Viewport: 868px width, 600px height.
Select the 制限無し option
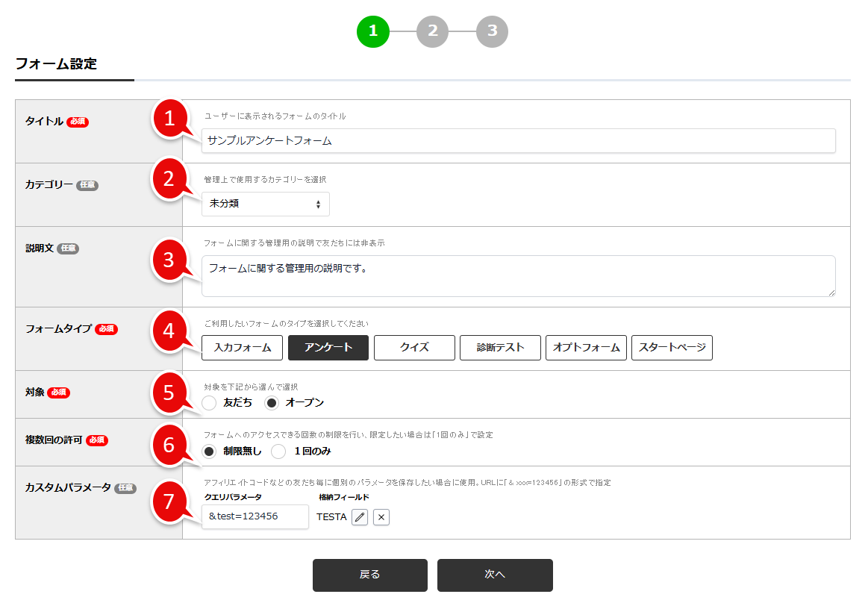tap(207, 451)
